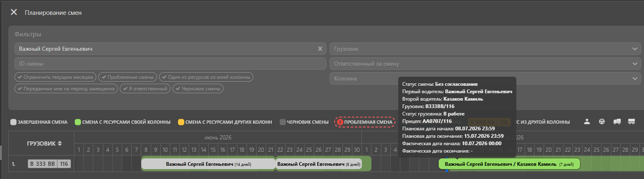Click the Завершенная смена gray legend swatch
The height and width of the screenshot is (179, 644).
point(13,122)
